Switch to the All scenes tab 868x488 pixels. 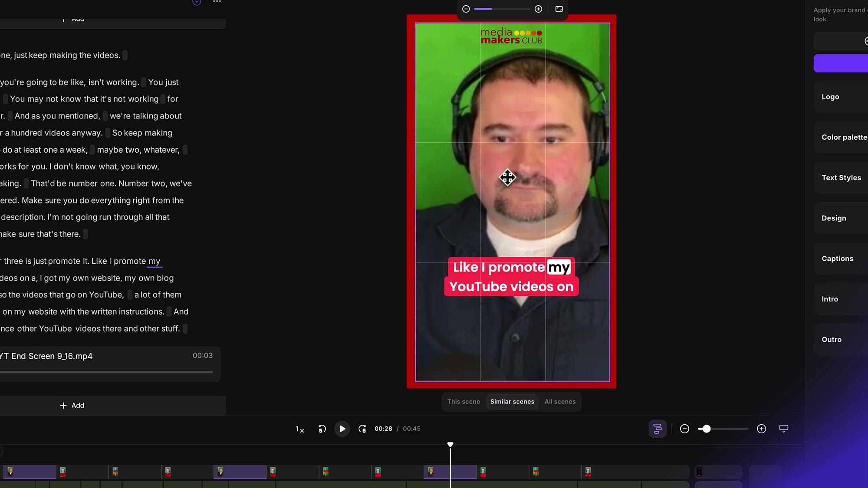click(560, 401)
